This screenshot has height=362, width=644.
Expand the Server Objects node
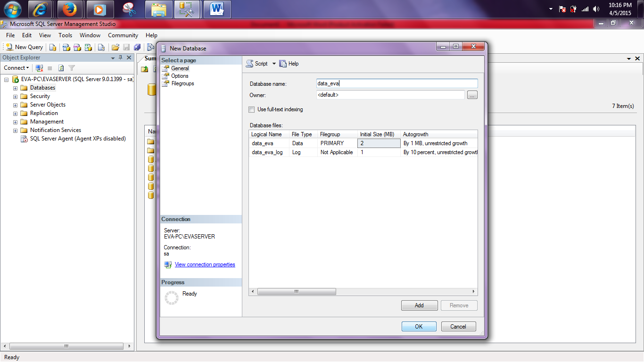pos(15,105)
